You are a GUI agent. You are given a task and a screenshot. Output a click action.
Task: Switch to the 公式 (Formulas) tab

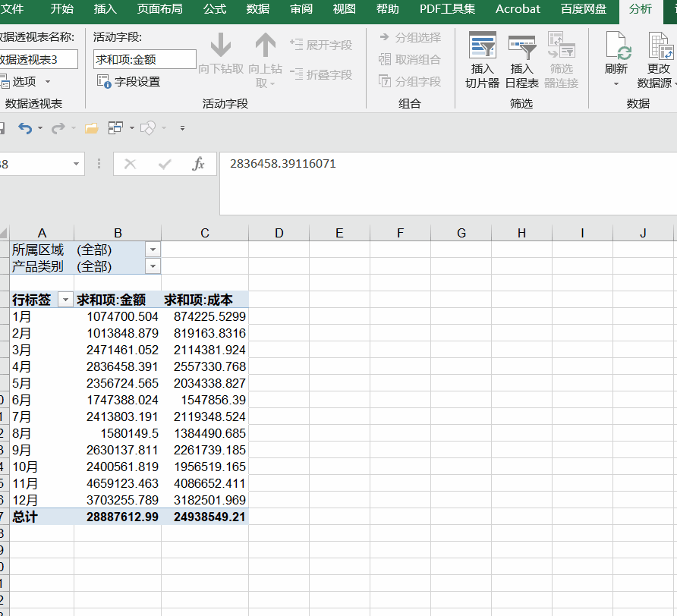click(215, 9)
